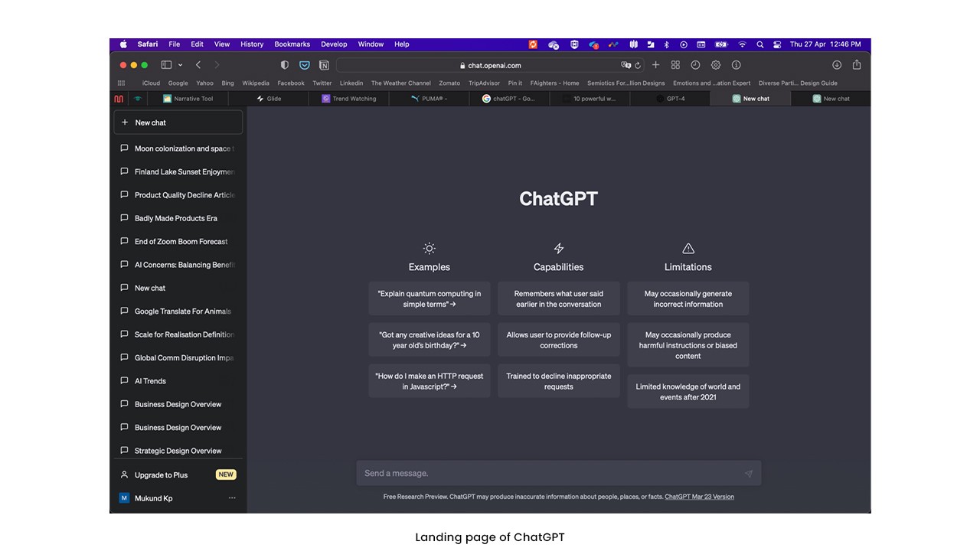980x551 pixels.
Task: Open the ChatGPT Mar 23 Version link
Action: [x=699, y=497]
